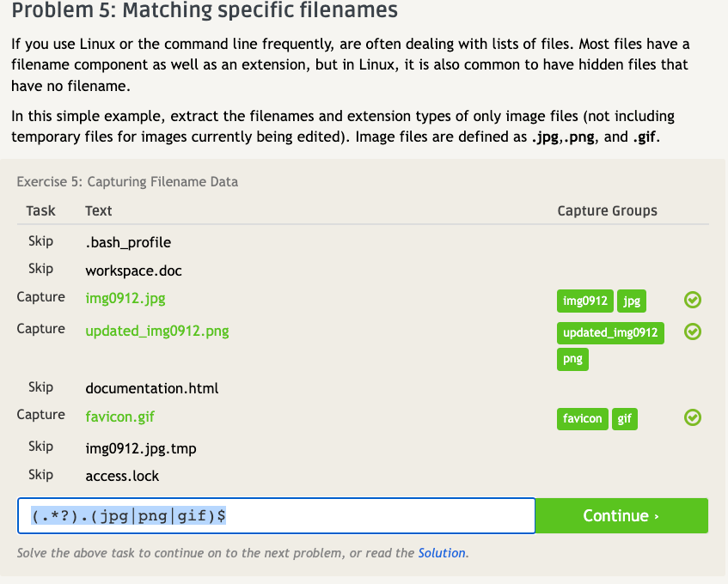Click the Problem 5 heading
This screenshot has width=728, height=584.
205,12
